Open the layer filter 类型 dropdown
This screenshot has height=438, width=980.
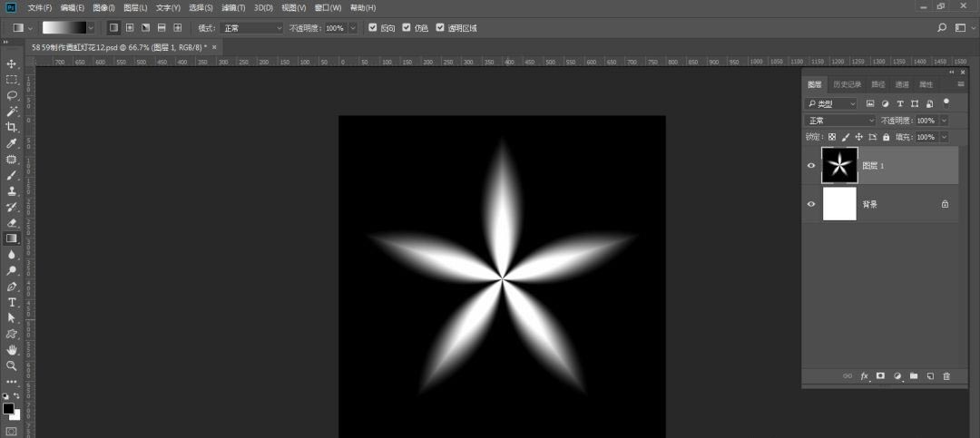point(830,103)
